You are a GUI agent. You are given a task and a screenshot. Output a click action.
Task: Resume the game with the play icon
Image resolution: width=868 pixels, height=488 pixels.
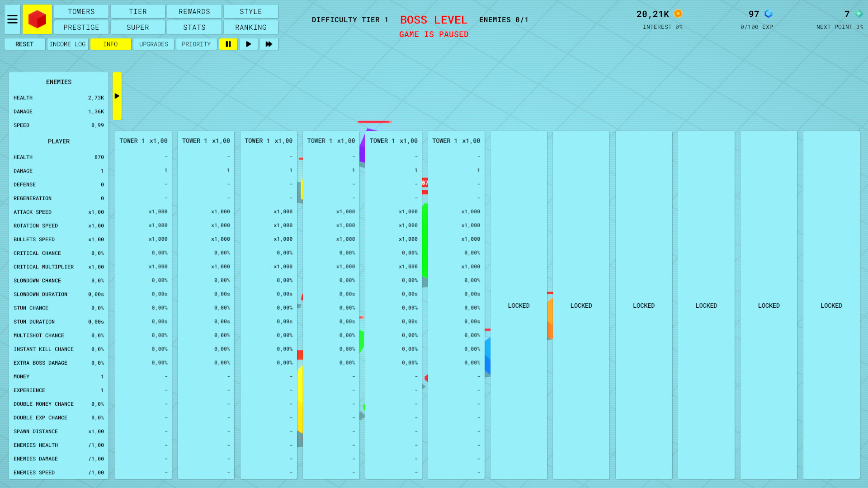click(248, 44)
